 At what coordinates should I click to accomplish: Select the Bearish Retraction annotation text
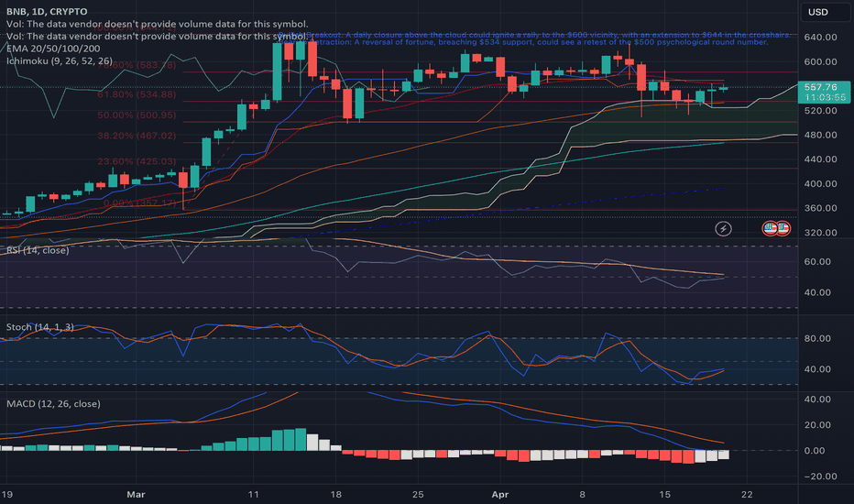(523, 42)
